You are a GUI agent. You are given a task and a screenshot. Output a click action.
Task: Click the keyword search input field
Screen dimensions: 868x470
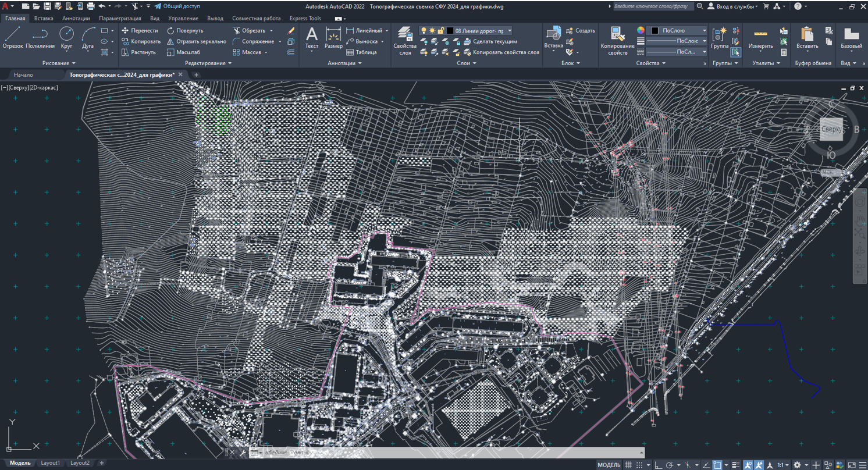click(x=653, y=6)
